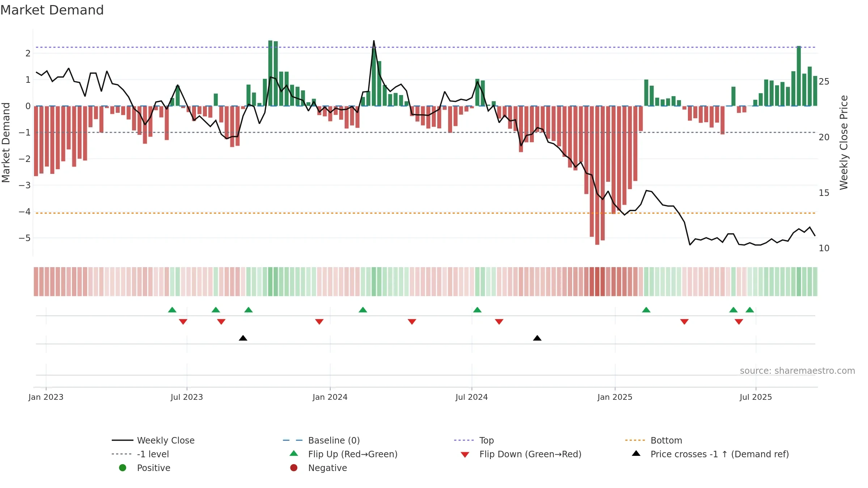The image size is (868, 488).
Task: Click the weekly close price peak in early 2024
Action: tap(374, 41)
